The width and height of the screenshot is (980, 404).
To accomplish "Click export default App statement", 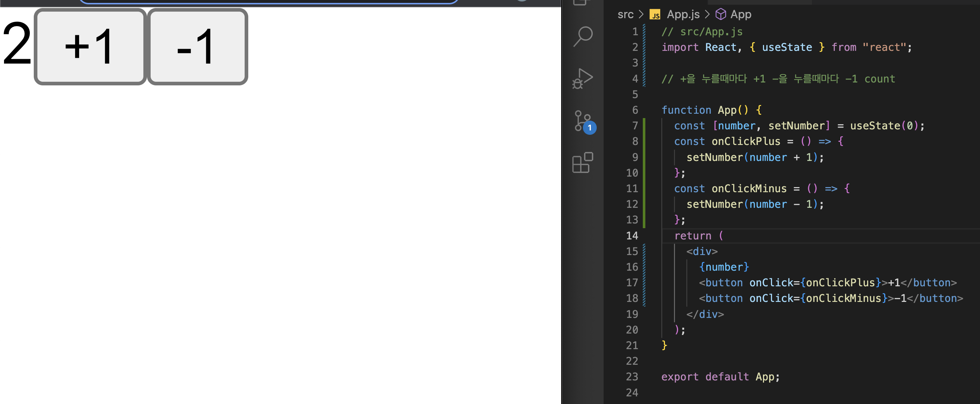I will tap(720, 377).
